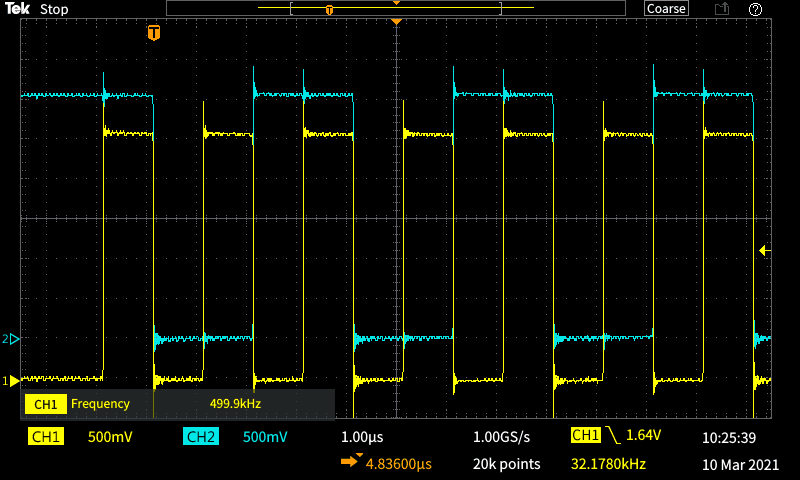800x480 pixels.
Task: Click the Tek logo in top-left corner
Action: (18, 9)
